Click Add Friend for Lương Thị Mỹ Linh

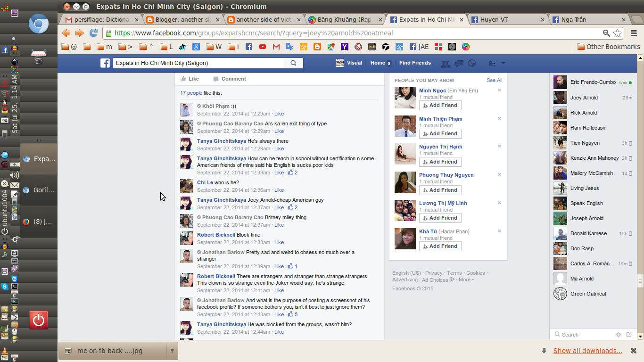click(x=440, y=218)
